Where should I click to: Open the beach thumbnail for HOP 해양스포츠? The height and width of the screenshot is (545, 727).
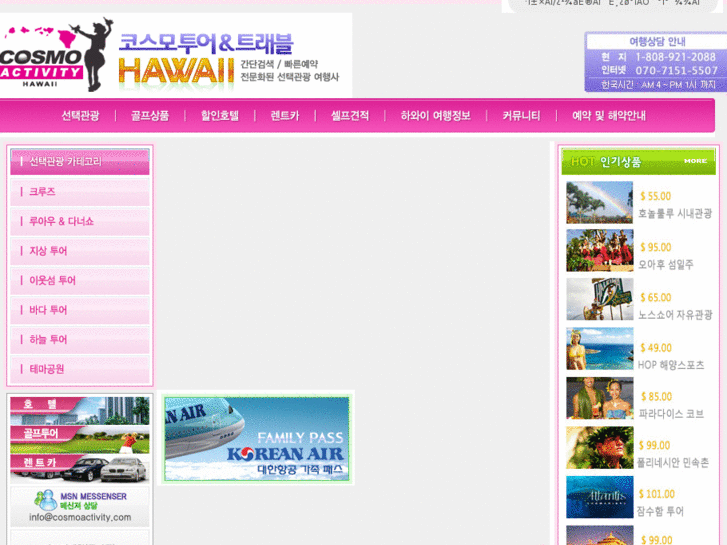point(599,349)
